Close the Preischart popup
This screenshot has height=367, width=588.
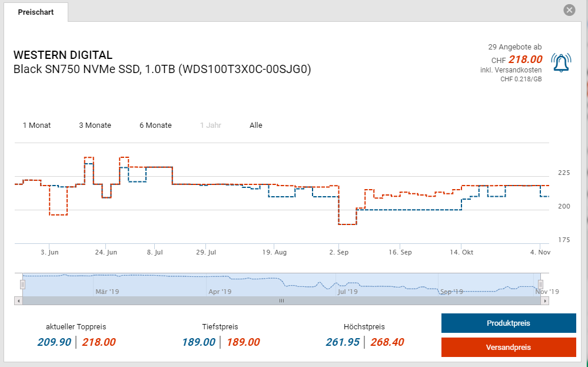[569, 10]
